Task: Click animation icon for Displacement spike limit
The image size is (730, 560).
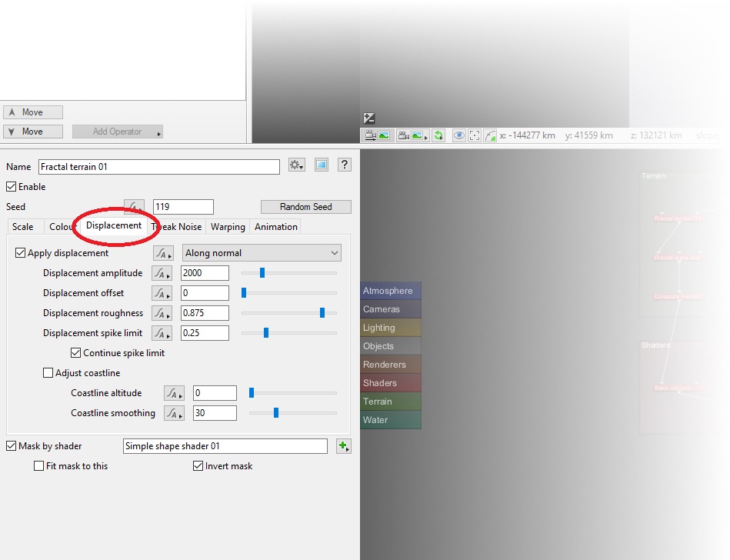Action: click(162, 333)
